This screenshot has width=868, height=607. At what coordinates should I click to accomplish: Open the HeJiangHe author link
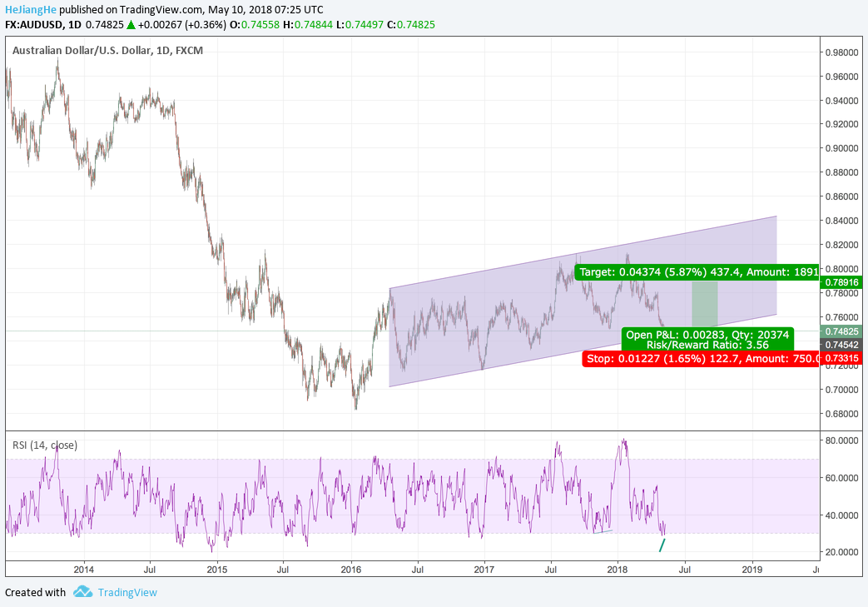pos(31,9)
